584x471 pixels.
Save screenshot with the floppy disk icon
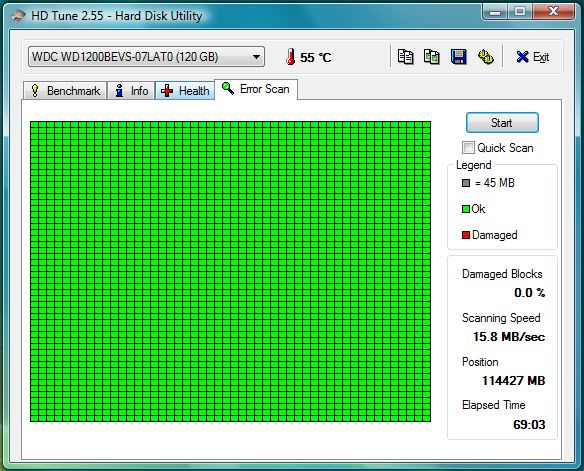[458, 57]
